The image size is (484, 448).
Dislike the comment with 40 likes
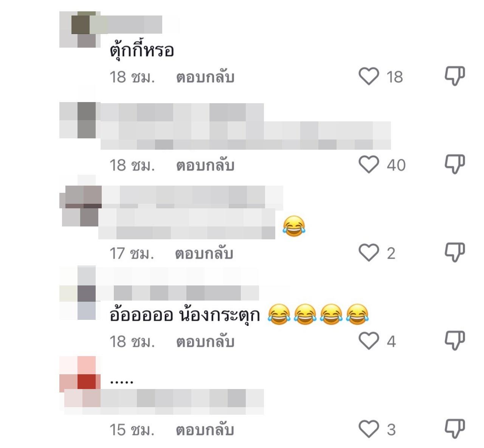[x=455, y=164]
